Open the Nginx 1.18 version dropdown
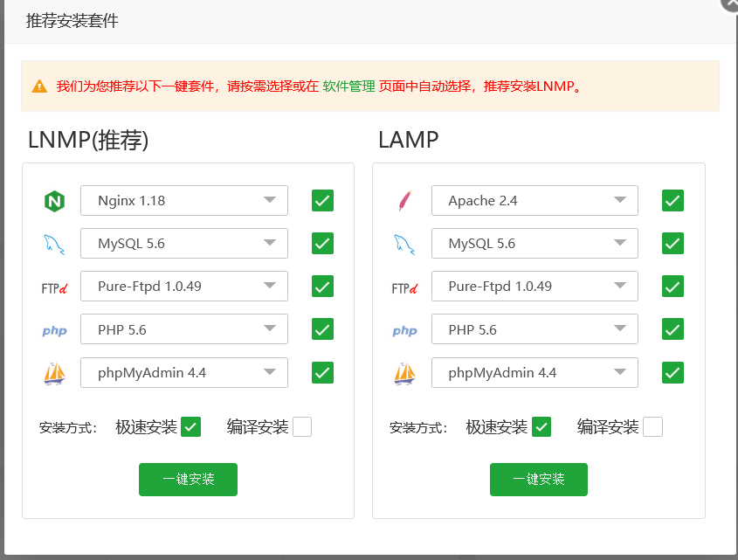 point(184,201)
